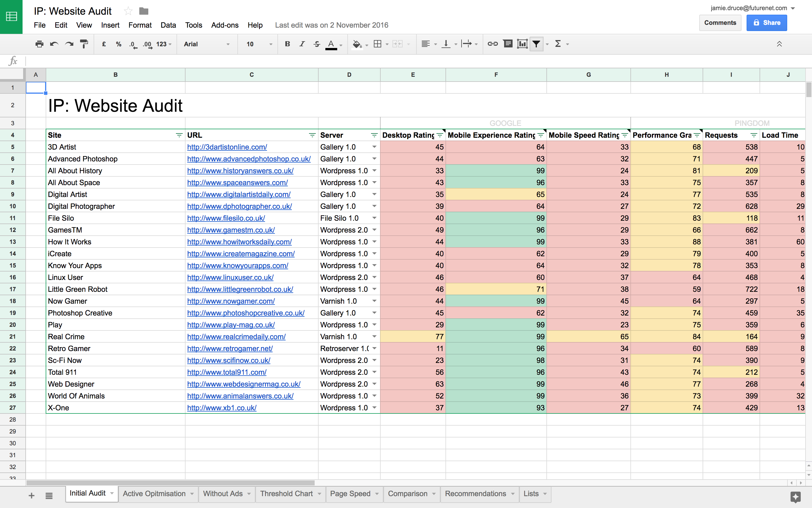The height and width of the screenshot is (508, 812).
Task: Open the 3dartistonline.com link
Action: pos(227,147)
